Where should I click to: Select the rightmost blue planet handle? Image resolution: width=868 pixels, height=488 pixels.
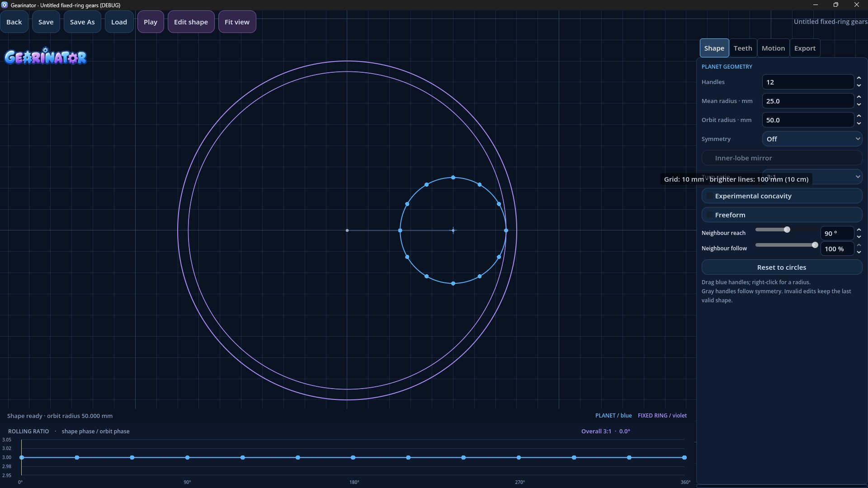(x=506, y=231)
